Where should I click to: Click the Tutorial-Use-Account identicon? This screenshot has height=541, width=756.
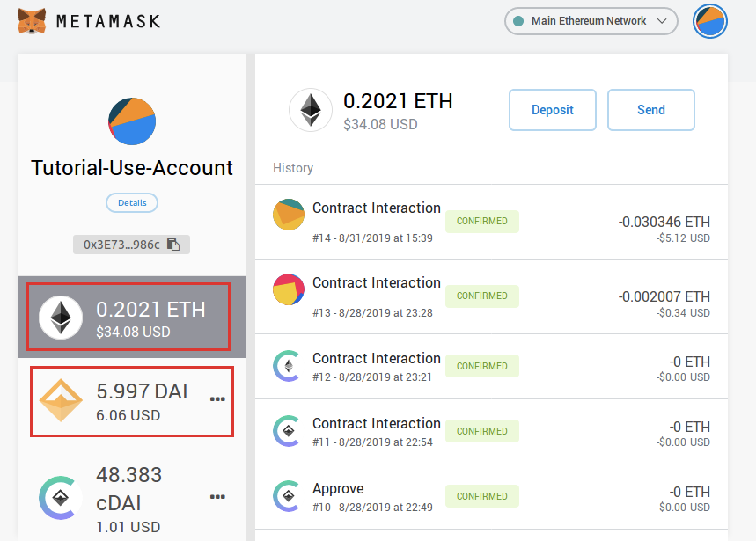(x=132, y=121)
